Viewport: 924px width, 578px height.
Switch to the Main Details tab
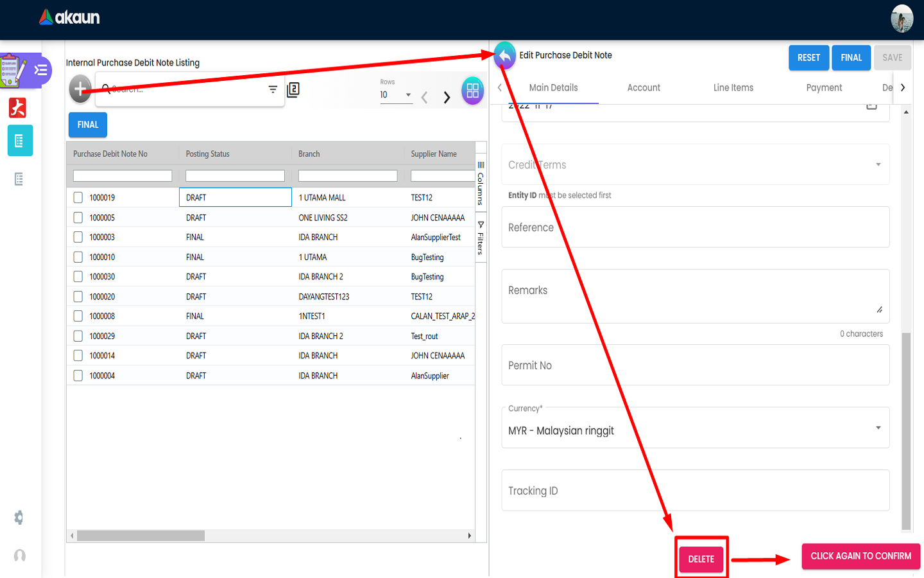pyautogui.click(x=553, y=88)
